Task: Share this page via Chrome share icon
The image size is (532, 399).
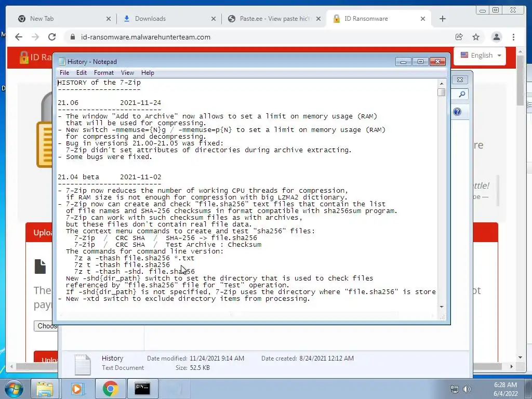Action: coord(459,37)
